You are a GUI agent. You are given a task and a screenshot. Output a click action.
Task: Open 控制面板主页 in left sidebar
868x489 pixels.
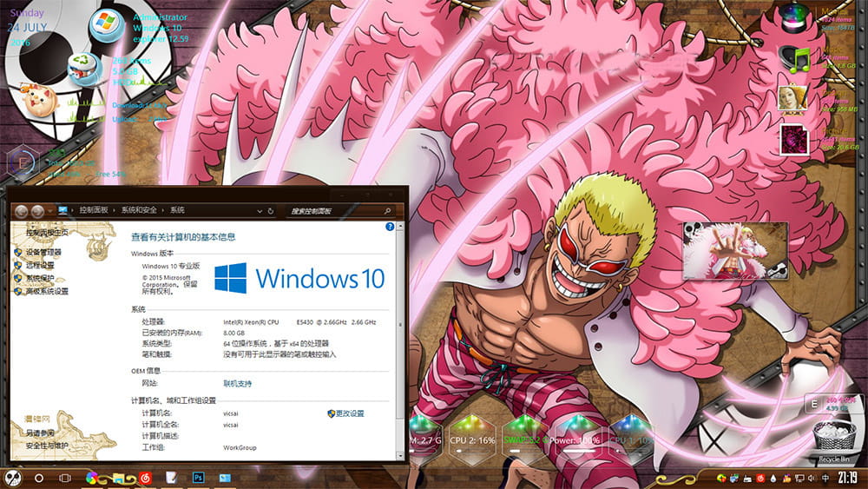coord(47,233)
